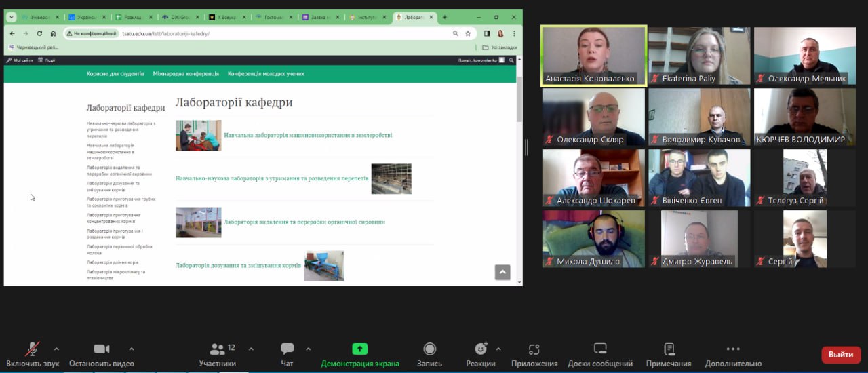Screen dimensions: 868x373
Task: Click green Демонстрация экрана share button
Action: 359,349
